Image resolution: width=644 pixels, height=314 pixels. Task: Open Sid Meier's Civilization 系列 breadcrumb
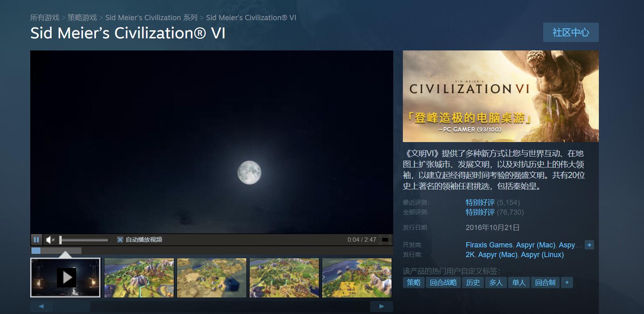(151, 18)
